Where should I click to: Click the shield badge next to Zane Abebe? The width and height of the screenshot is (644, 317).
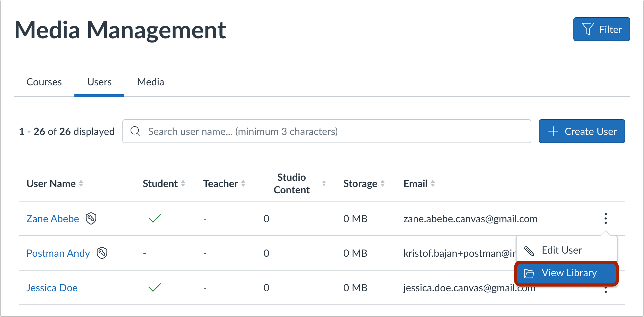click(x=91, y=218)
